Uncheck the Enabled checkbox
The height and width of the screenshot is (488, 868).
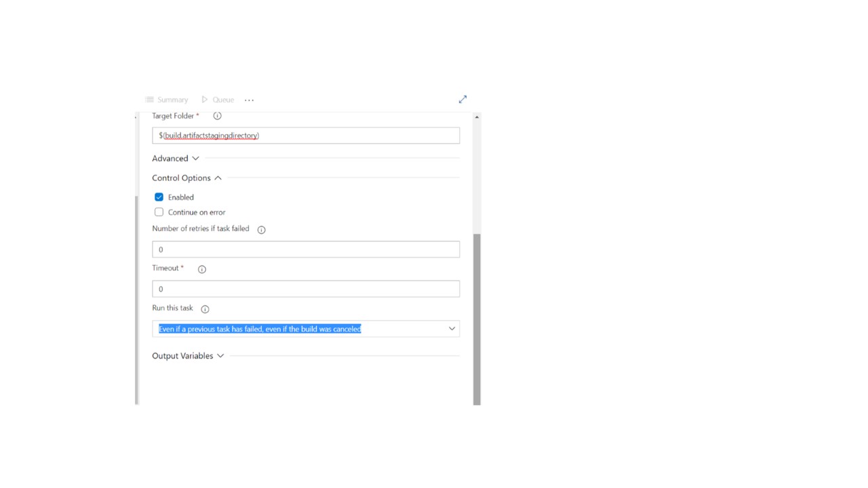[x=159, y=197]
